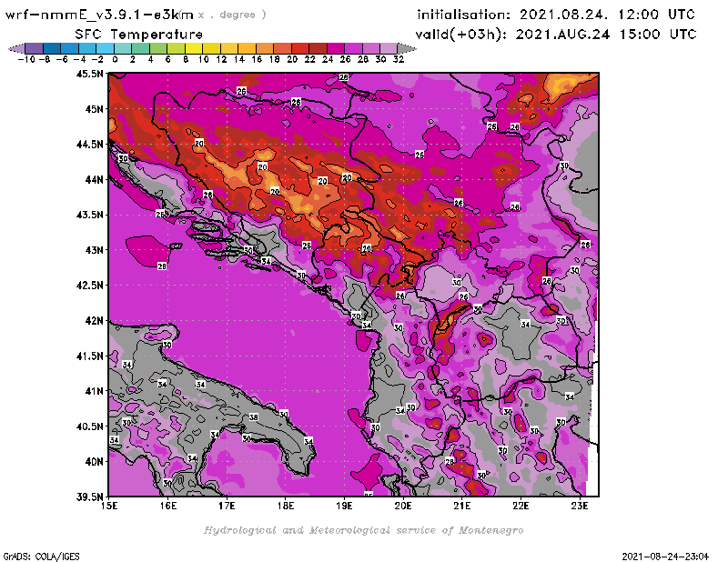The width and height of the screenshot is (728, 562).
Task: Click the legend swatch between 22 and 24
Action: pyautogui.click(x=318, y=48)
